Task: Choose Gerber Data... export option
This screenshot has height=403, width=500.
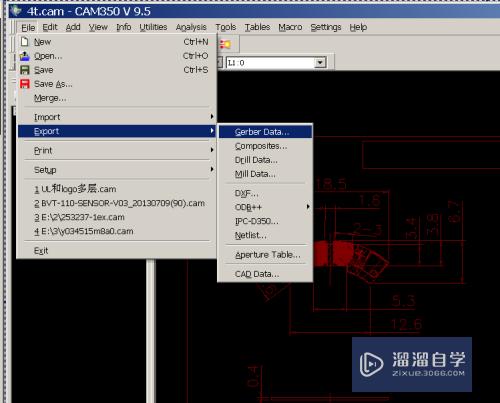Action: (x=265, y=132)
